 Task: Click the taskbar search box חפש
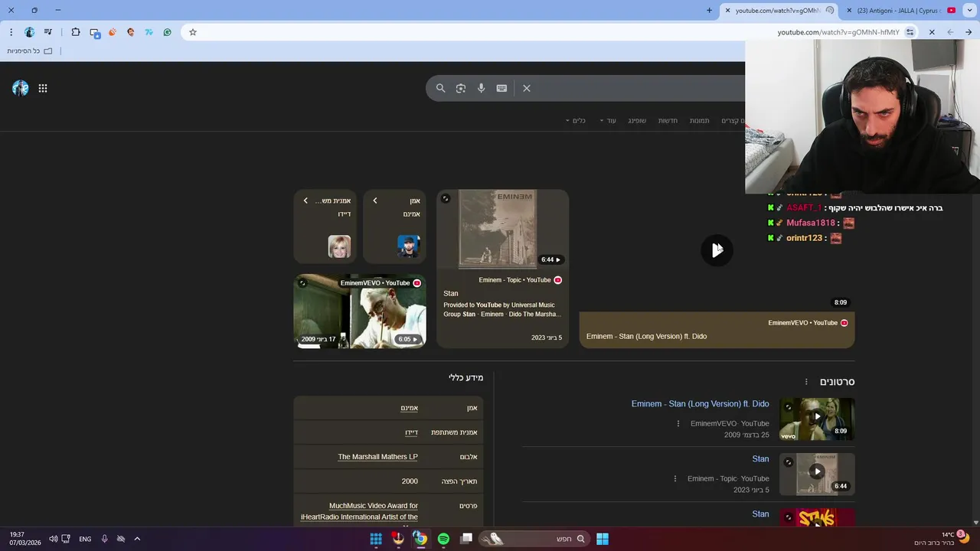(x=534, y=539)
